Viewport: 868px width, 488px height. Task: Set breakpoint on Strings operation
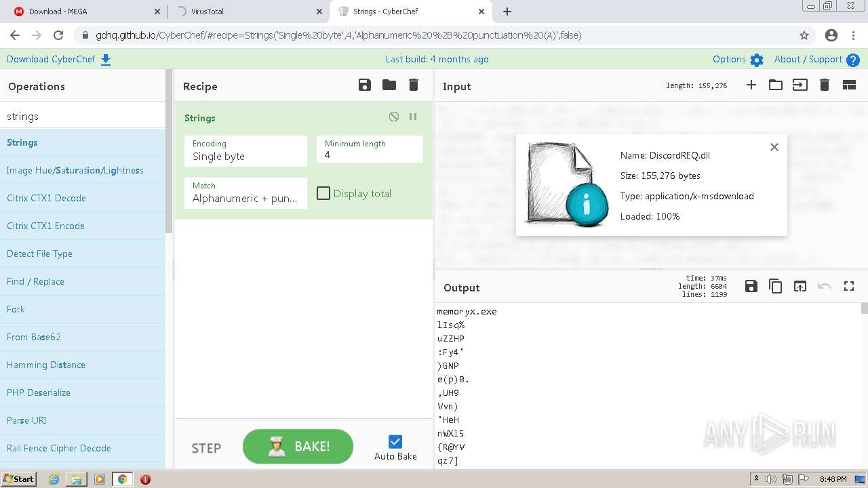(x=413, y=117)
